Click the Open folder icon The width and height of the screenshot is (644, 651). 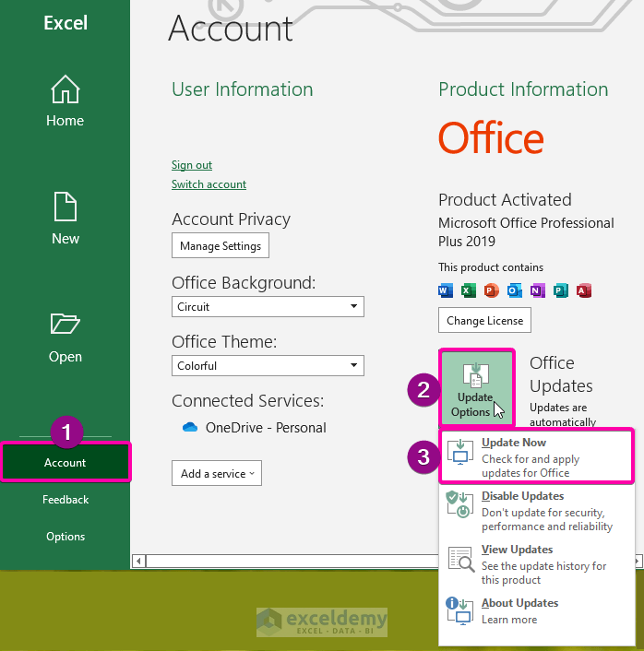(65, 324)
